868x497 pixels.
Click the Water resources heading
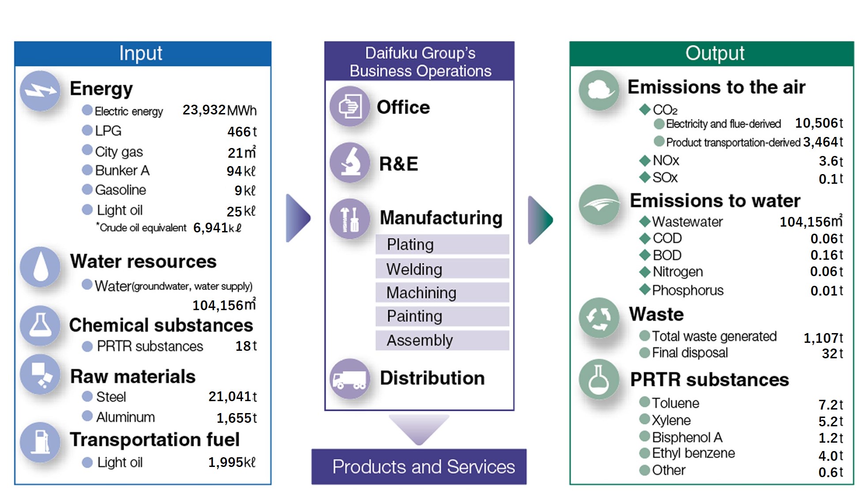point(143,262)
